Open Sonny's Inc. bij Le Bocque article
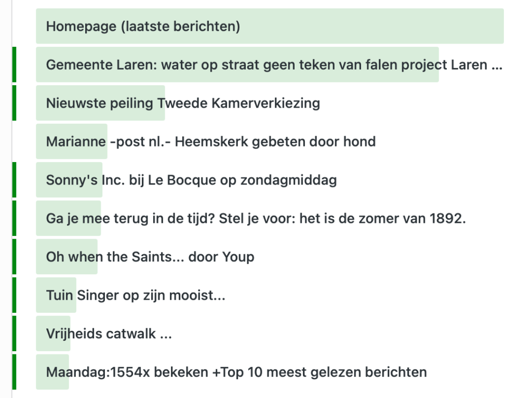Image resolution: width=532 pixels, height=398 pixels. point(191,180)
